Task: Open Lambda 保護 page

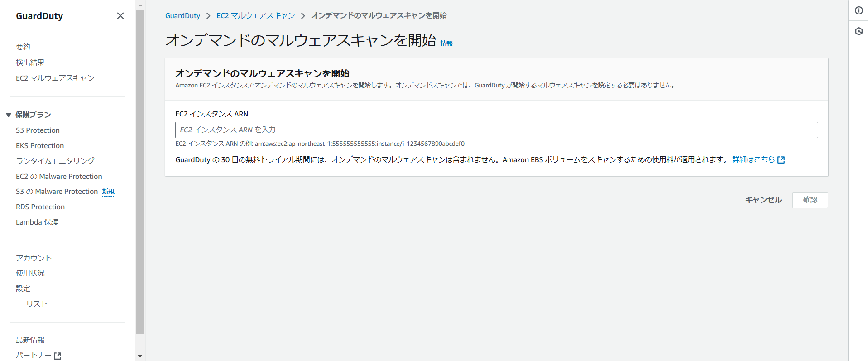Action: [37, 222]
